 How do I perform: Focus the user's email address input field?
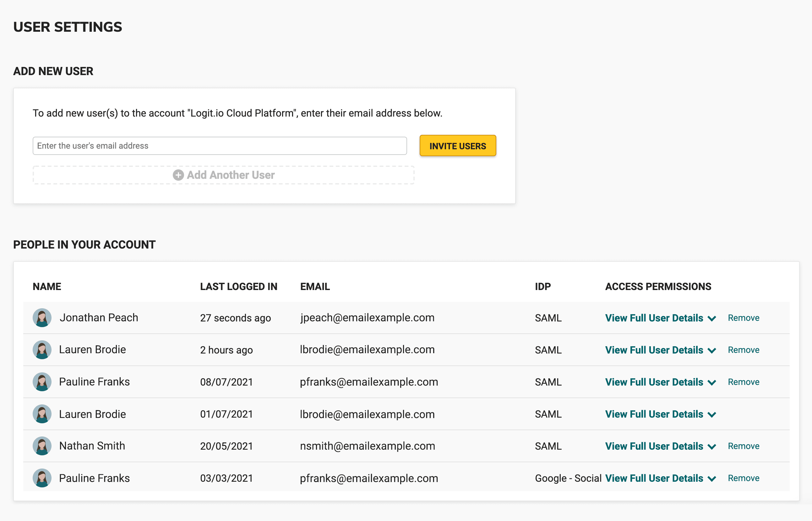pos(220,146)
